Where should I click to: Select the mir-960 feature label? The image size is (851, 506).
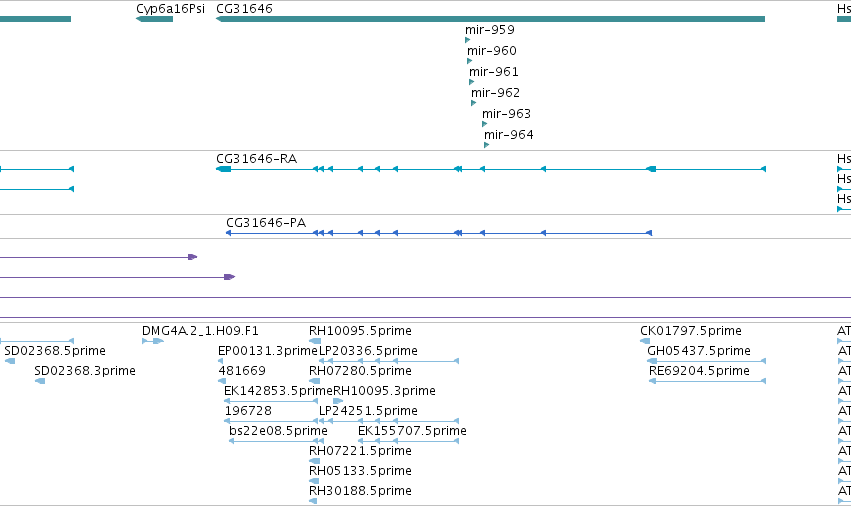tap(492, 50)
